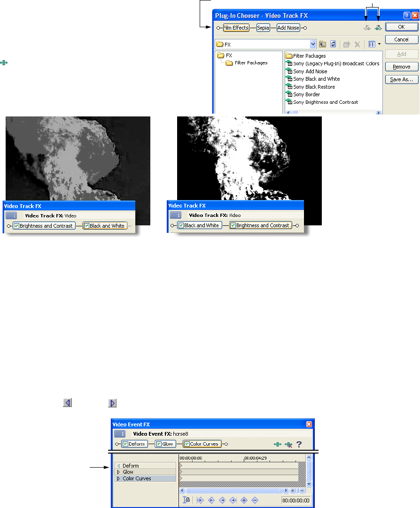The width and height of the screenshot is (420, 508).
Task: Select Filter Packages in folder tree
Action: (247, 63)
